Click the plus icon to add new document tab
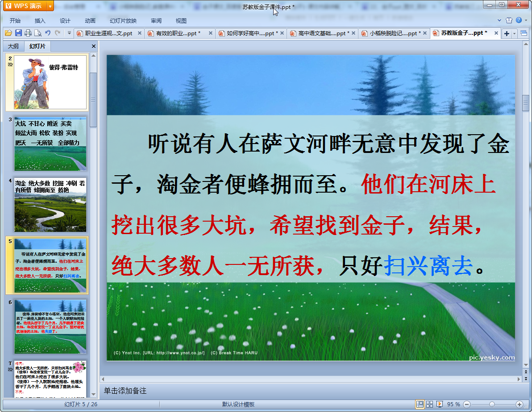Image resolution: width=532 pixels, height=412 pixels. click(507, 33)
